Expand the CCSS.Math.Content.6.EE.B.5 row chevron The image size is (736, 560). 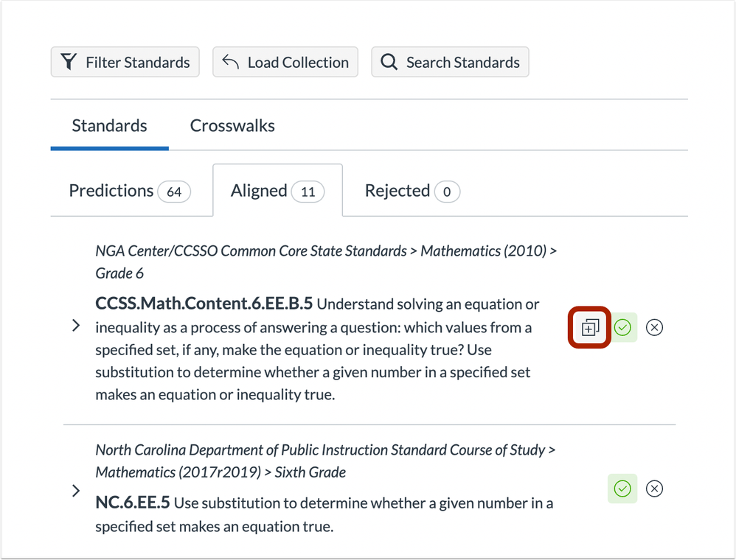76,326
